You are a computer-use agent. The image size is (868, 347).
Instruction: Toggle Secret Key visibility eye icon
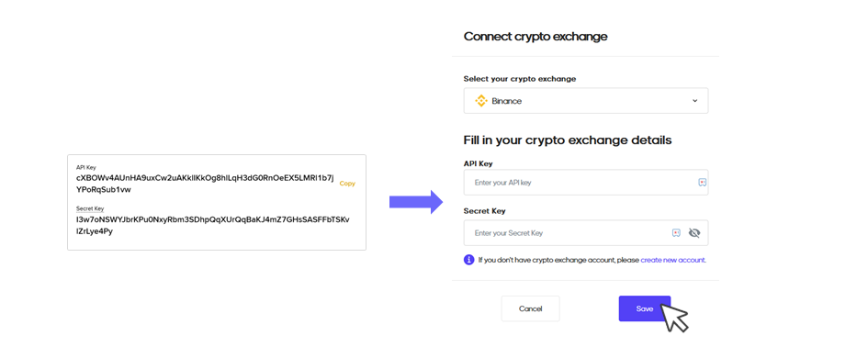[694, 233]
